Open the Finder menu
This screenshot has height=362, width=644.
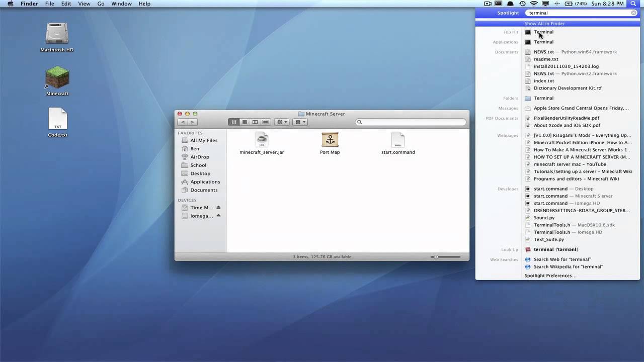[29, 4]
